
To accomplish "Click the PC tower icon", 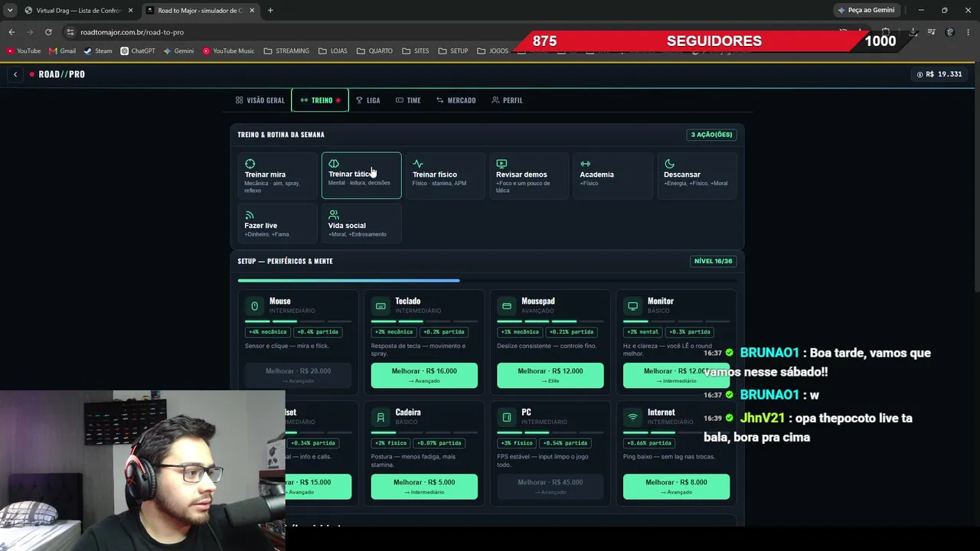I will [x=507, y=417].
